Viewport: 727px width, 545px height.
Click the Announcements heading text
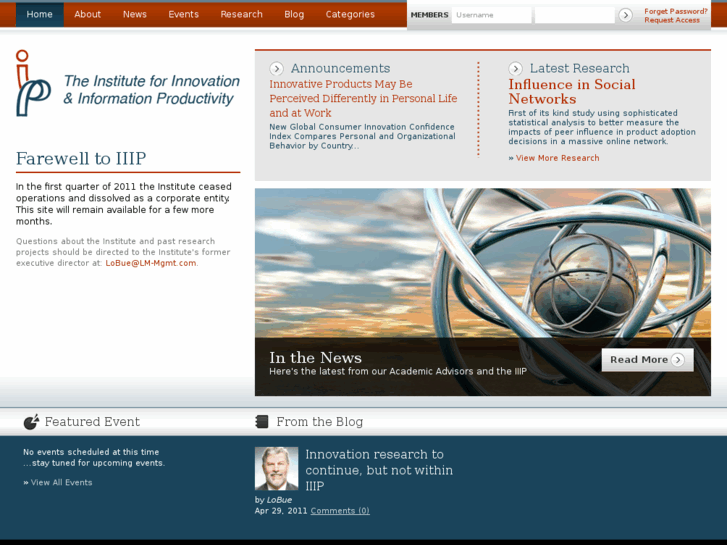pyautogui.click(x=340, y=68)
